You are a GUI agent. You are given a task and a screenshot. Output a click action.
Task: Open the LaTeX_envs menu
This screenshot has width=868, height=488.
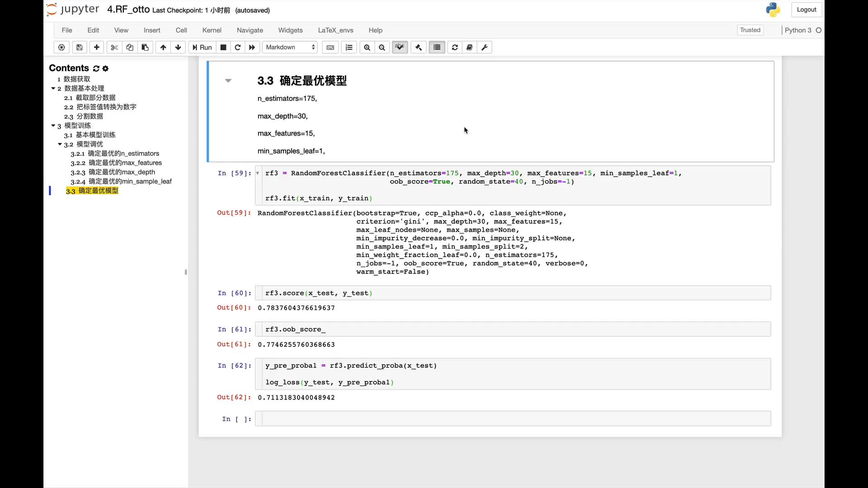336,30
